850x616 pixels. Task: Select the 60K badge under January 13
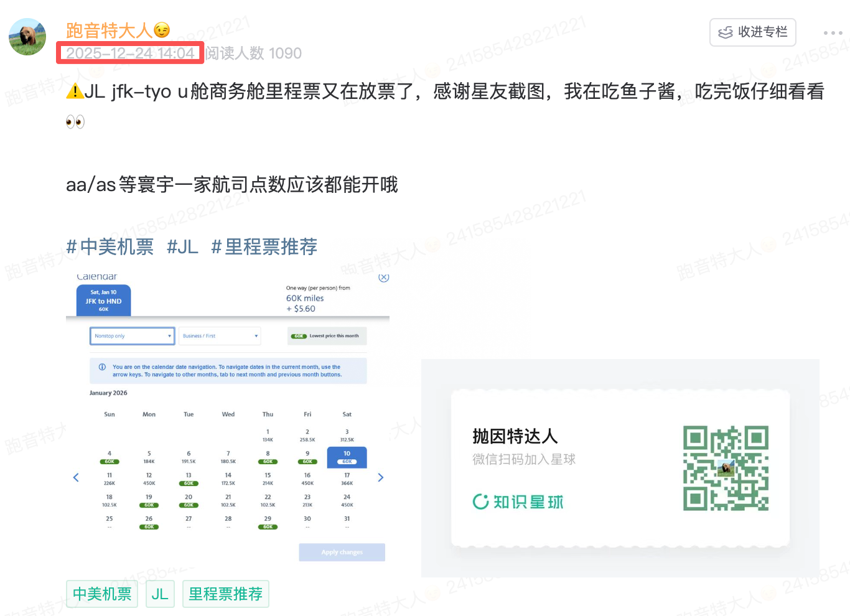pos(188,483)
